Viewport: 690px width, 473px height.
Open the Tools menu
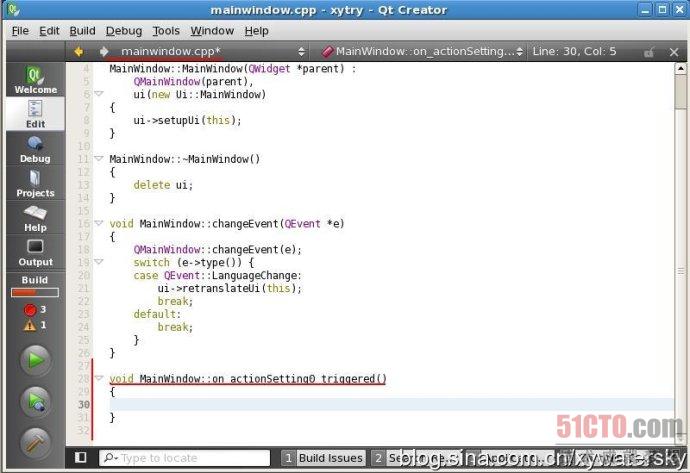pyautogui.click(x=166, y=31)
